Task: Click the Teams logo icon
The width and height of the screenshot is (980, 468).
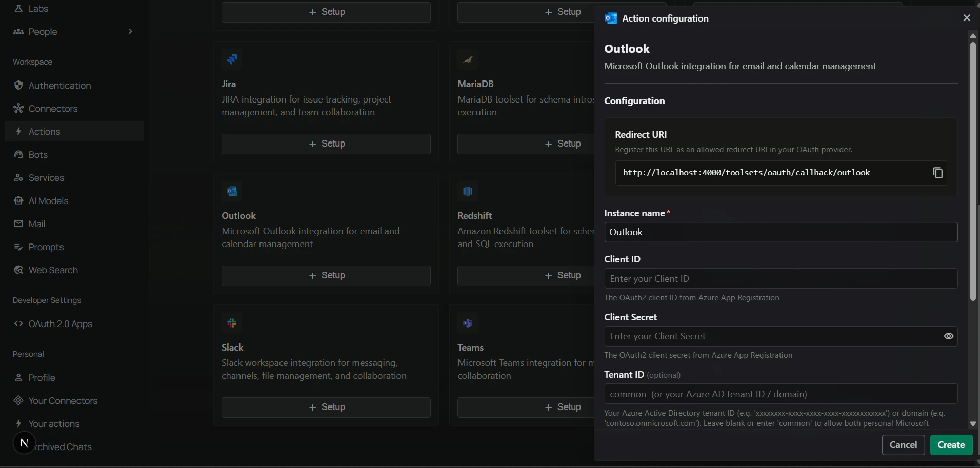Action: [468, 323]
